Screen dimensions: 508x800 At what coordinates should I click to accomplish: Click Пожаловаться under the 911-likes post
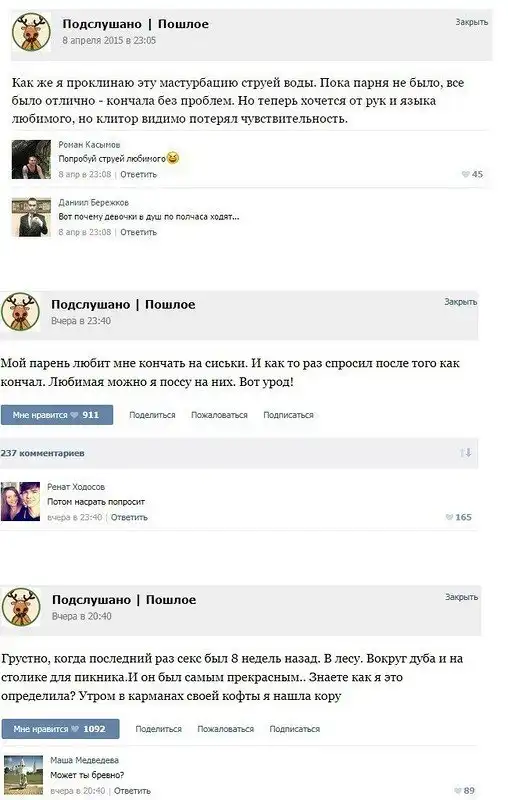219,415
